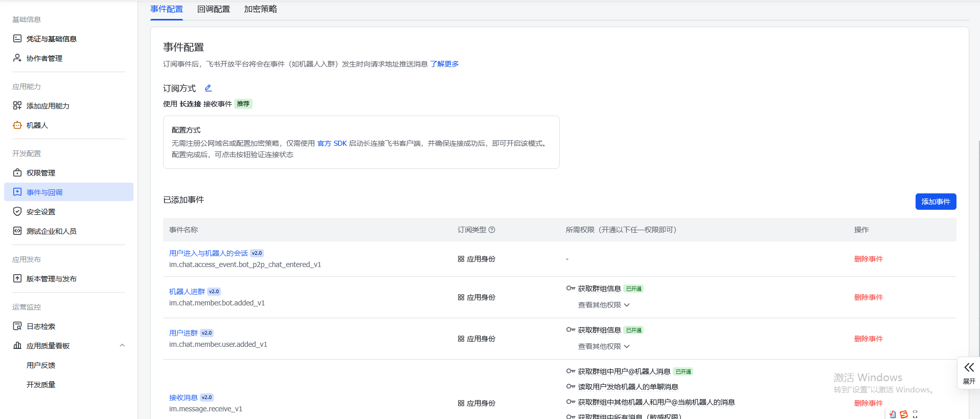The width and height of the screenshot is (980, 419).
Task: Open 开发质量 submenu item
Action: (41, 384)
